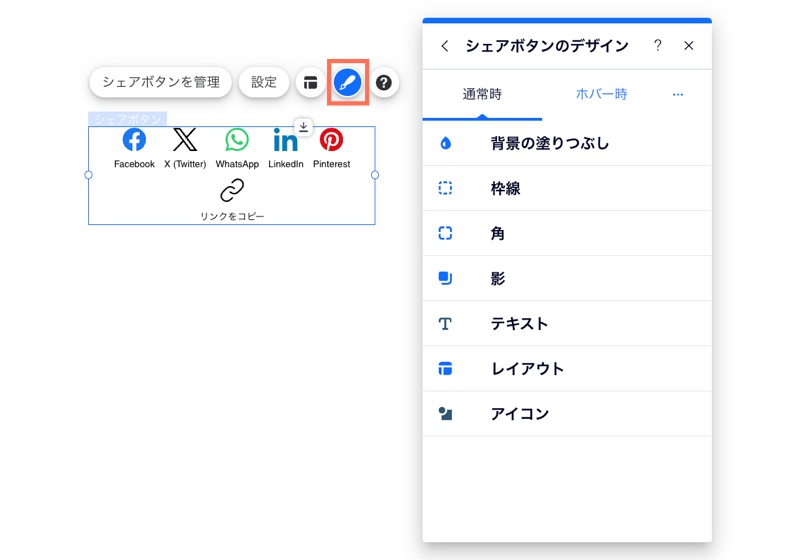Click the LinkedIn text label
800x560 pixels.
pyautogui.click(x=286, y=164)
